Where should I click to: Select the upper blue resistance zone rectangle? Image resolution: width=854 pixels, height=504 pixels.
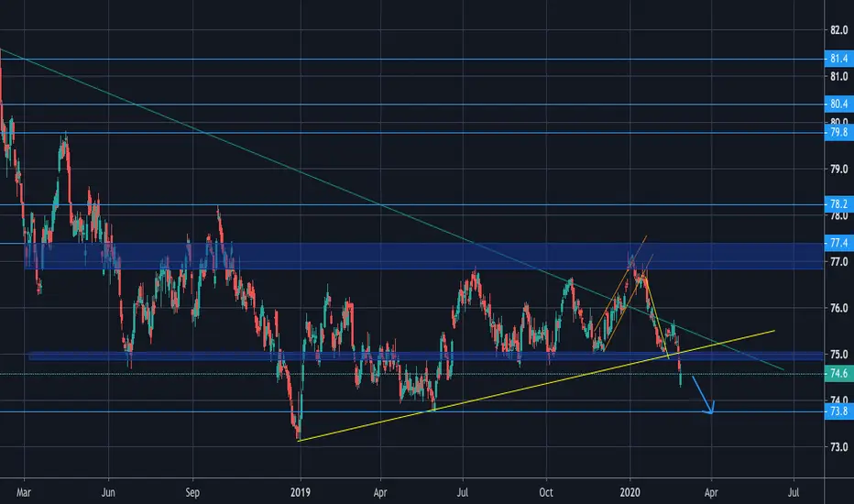click(423, 256)
